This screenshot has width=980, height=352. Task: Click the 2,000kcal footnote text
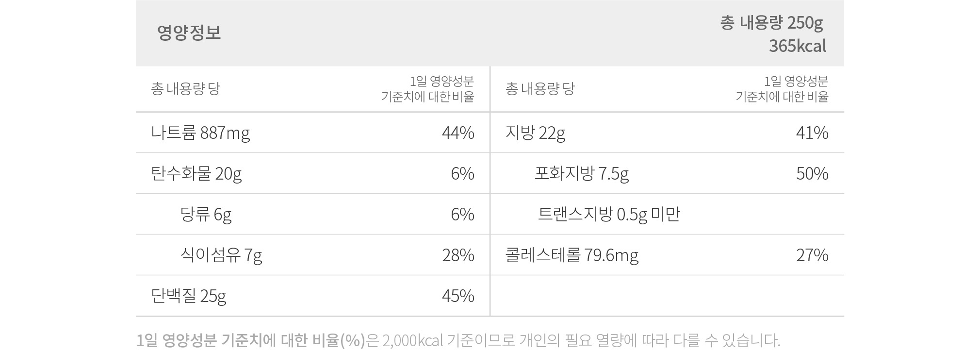coord(413,340)
